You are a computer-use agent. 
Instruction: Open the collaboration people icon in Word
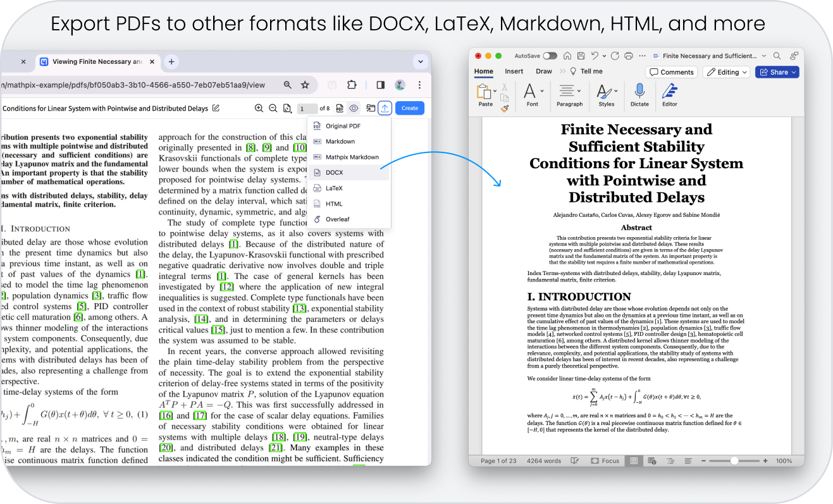[x=794, y=56]
